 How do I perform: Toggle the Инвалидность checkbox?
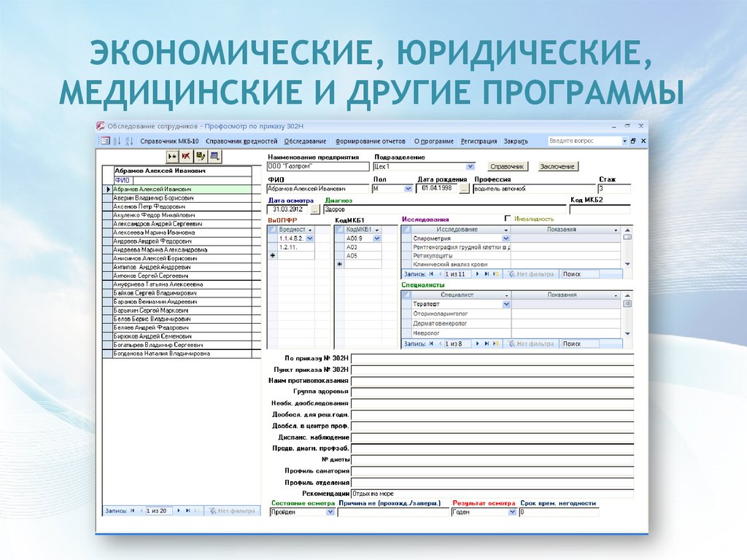pos(508,219)
